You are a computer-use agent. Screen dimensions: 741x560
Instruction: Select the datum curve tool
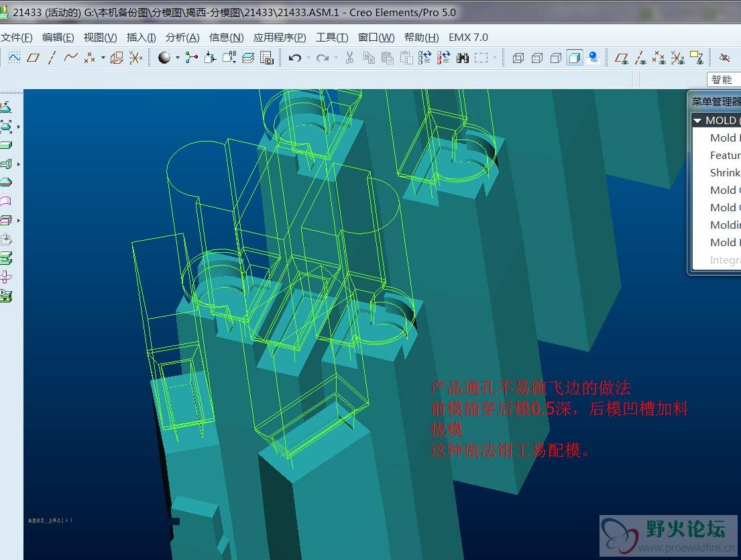point(71,58)
